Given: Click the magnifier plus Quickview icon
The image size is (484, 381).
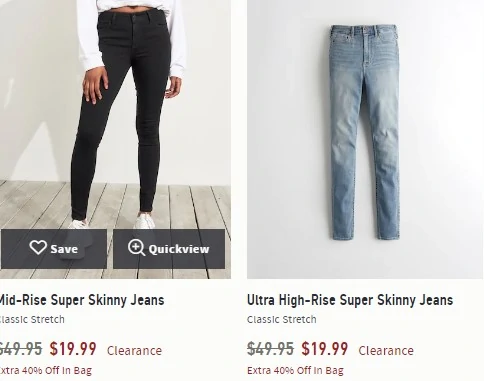Looking at the screenshot, I should pyautogui.click(x=136, y=248).
